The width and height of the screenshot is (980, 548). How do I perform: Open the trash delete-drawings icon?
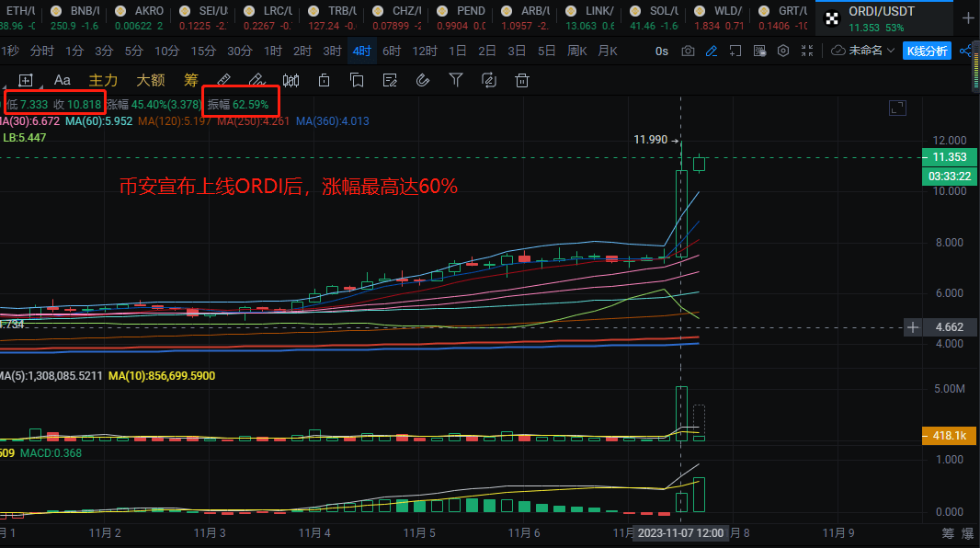click(x=522, y=80)
